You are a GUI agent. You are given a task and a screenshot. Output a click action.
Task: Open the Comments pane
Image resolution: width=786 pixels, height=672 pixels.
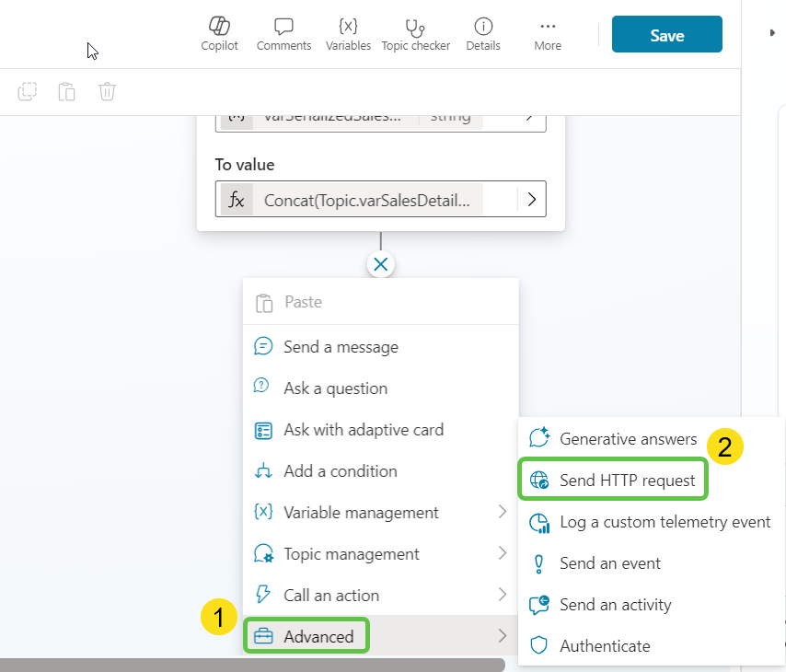[x=283, y=33]
